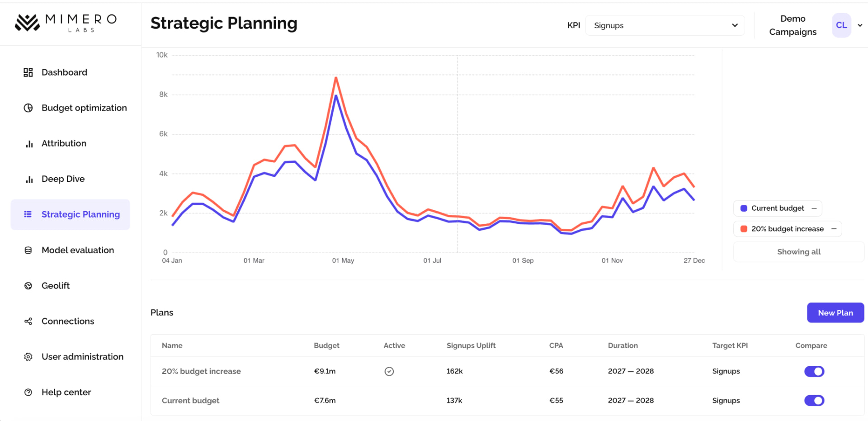Expand the account menu chevron
Viewport: 868px width, 421px height.
[860, 25]
